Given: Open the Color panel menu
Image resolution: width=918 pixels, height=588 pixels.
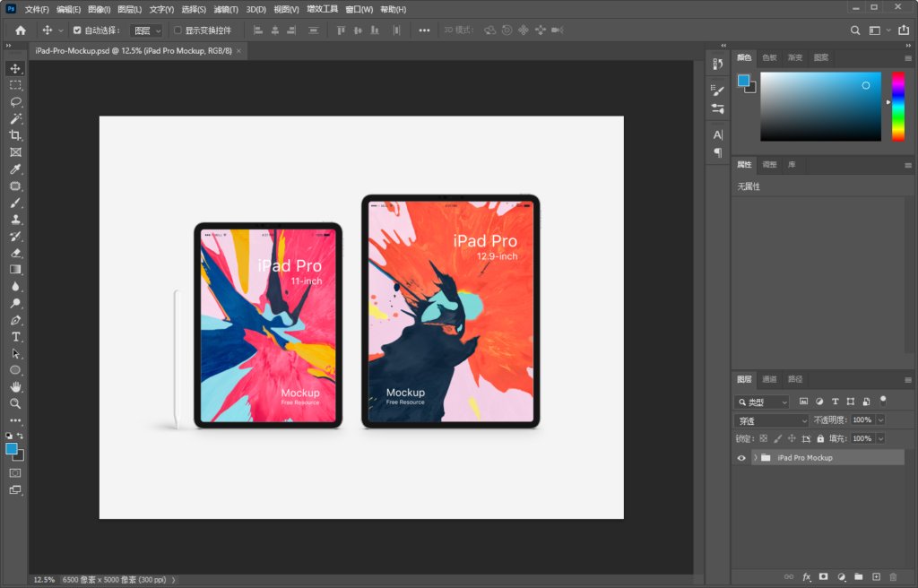Looking at the screenshot, I should (908, 58).
